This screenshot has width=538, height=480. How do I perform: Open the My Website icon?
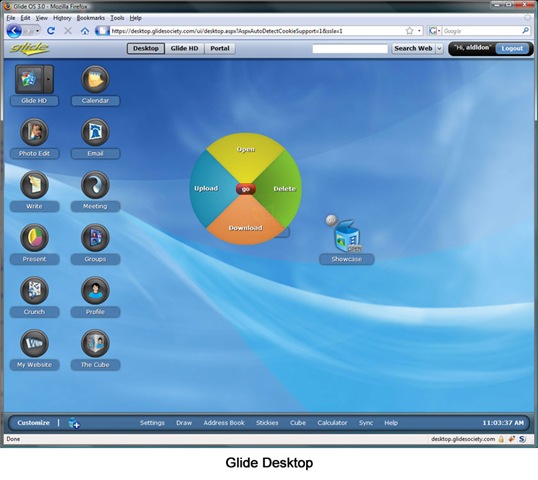pos(34,343)
